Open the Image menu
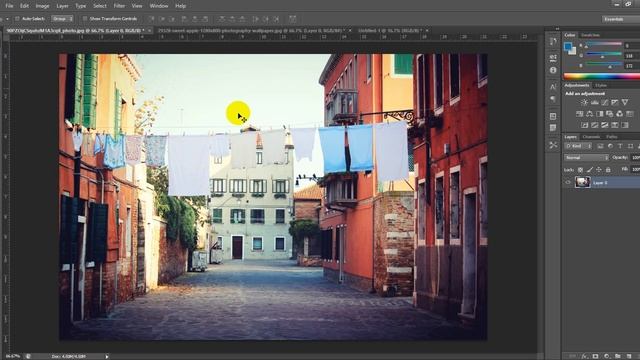The height and width of the screenshot is (360, 640). tap(42, 6)
